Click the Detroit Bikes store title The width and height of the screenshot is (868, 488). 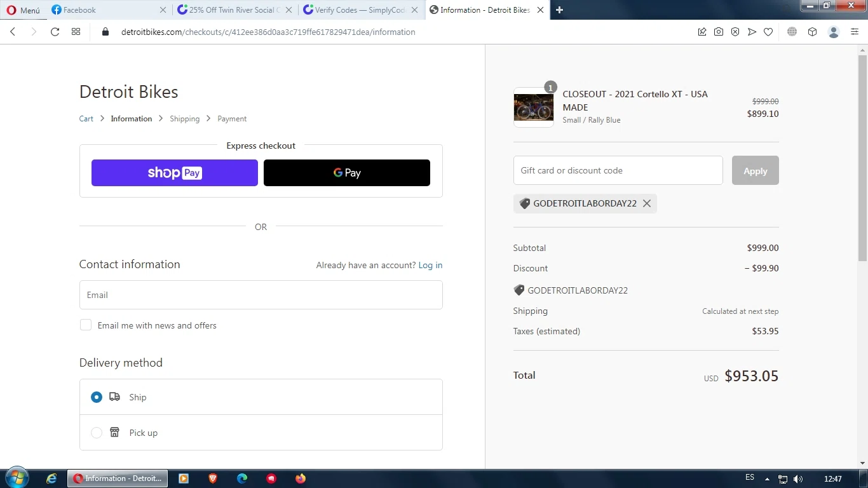click(128, 91)
